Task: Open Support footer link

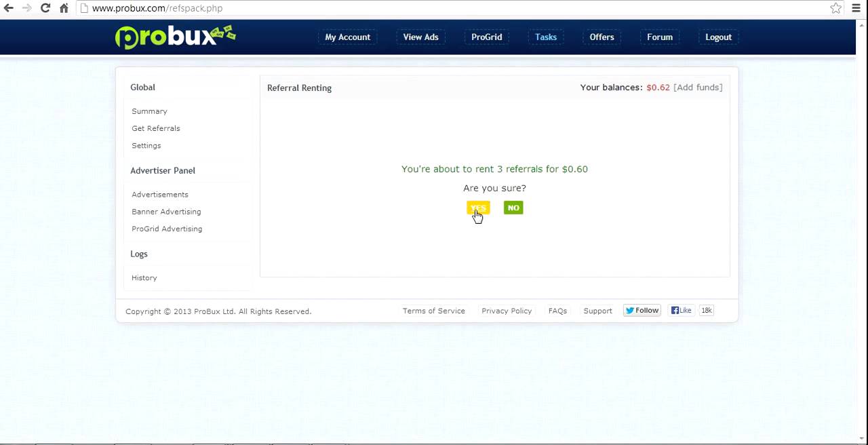Action: click(597, 311)
